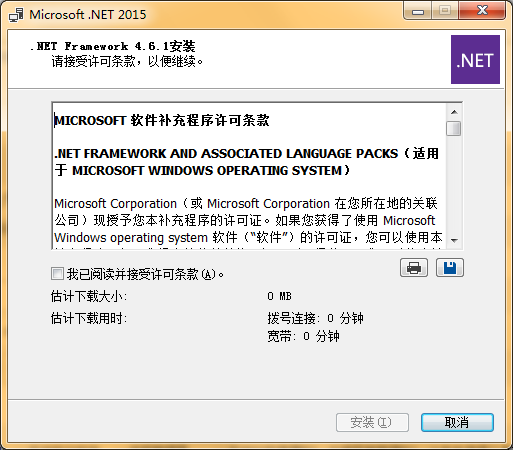Click the 安装(I) button
This screenshot has width=513, height=450.
[x=372, y=422]
